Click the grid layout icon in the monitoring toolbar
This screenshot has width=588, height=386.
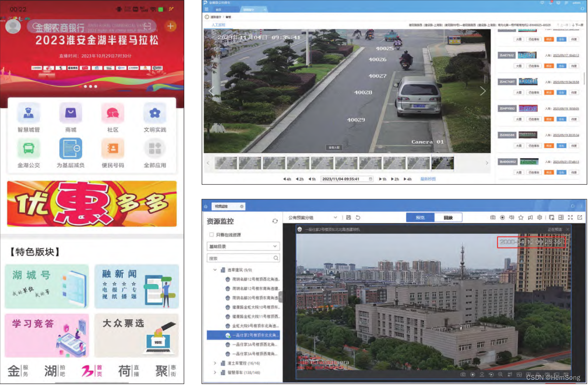pyautogui.click(x=561, y=218)
